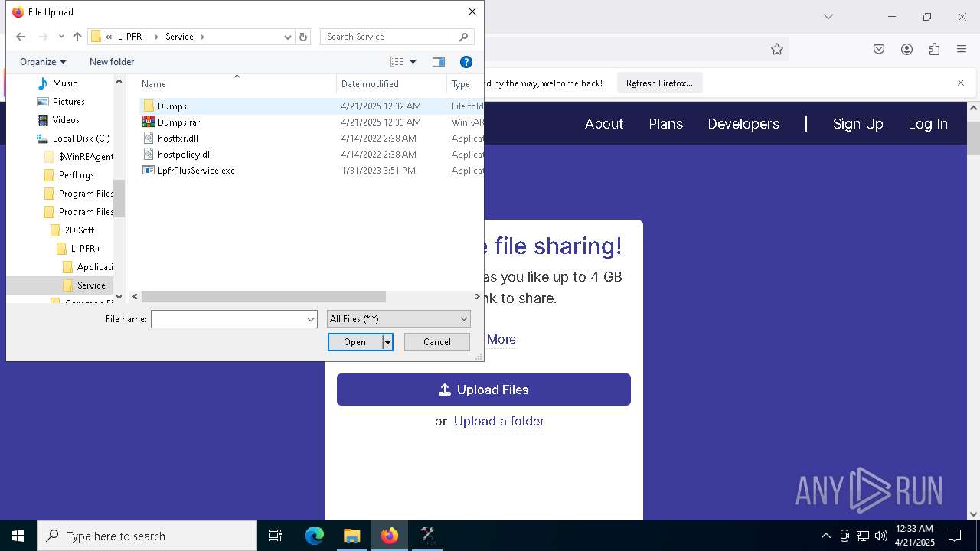980x551 pixels.
Task: Expand the File name dropdown
Action: 311,319
